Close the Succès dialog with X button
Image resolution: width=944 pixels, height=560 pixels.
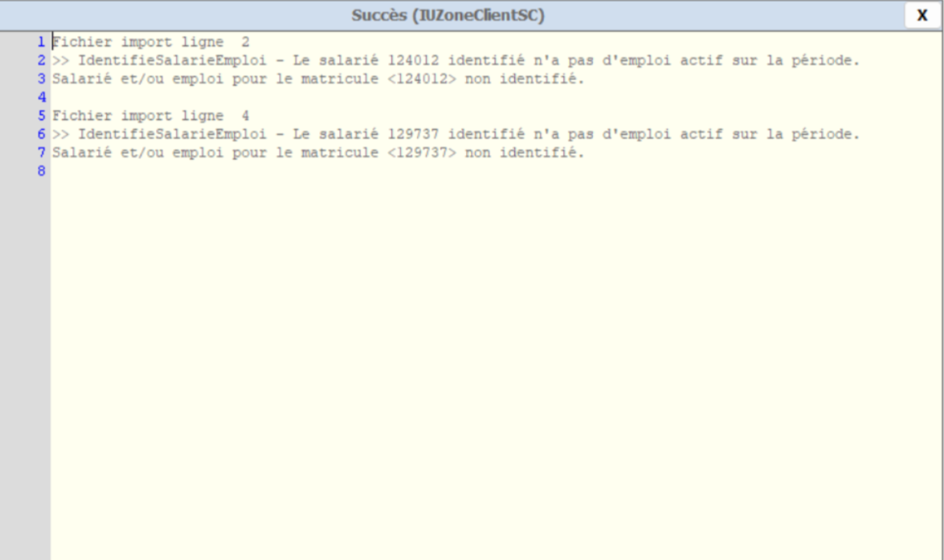pyautogui.click(x=922, y=15)
